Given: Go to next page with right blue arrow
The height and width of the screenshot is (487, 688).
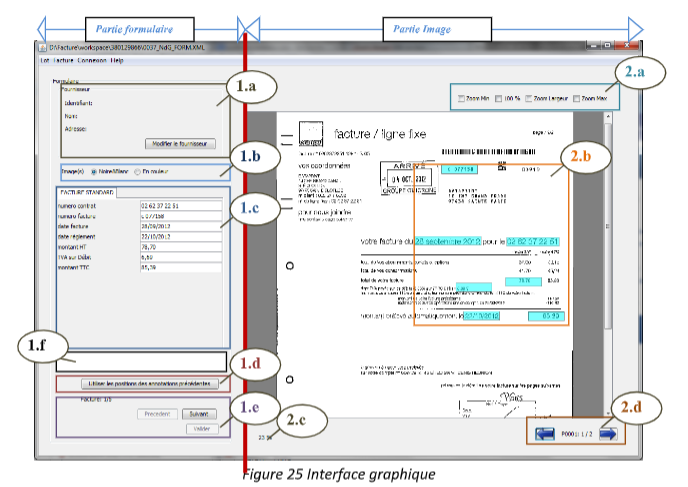Looking at the screenshot, I should pyautogui.click(x=608, y=434).
